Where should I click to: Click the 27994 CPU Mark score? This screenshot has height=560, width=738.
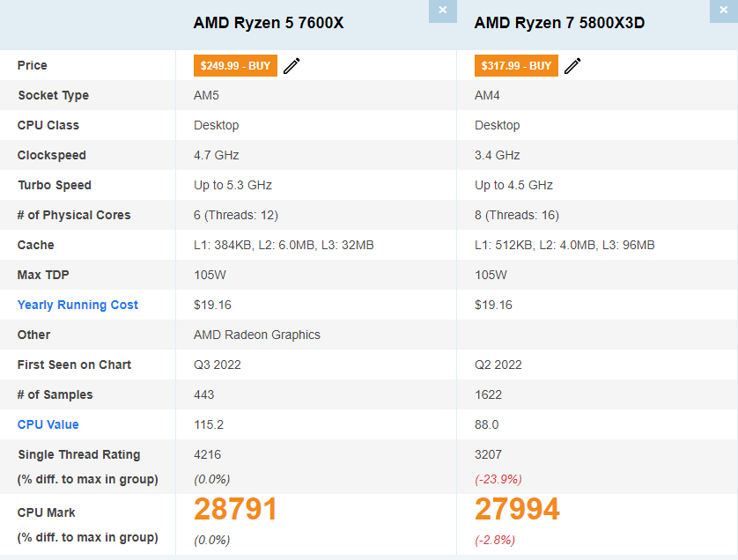[x=517, y=509]
